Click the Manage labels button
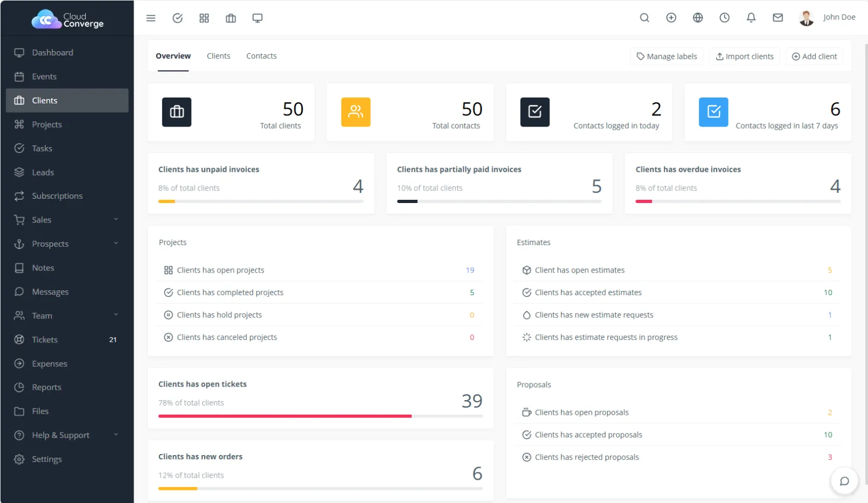This screenshot has height=503, width=868. [x=666, y=57]
